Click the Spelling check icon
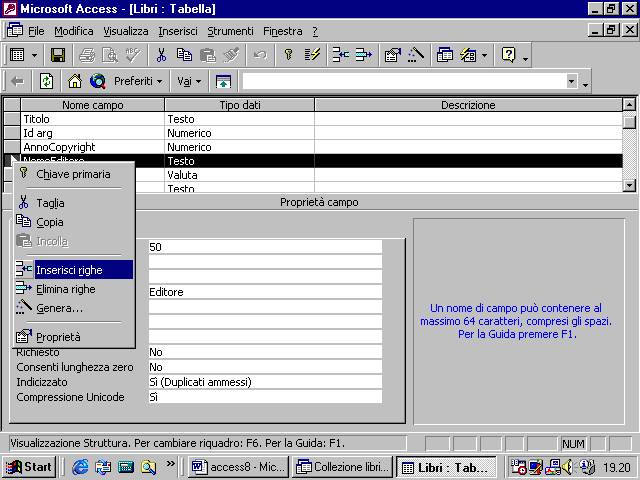 coord(133,55)
